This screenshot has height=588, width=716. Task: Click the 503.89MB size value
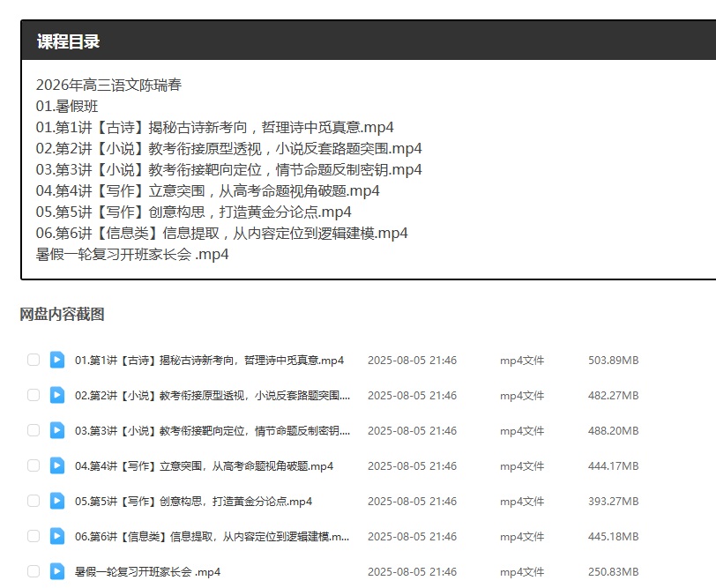(613, 361)
